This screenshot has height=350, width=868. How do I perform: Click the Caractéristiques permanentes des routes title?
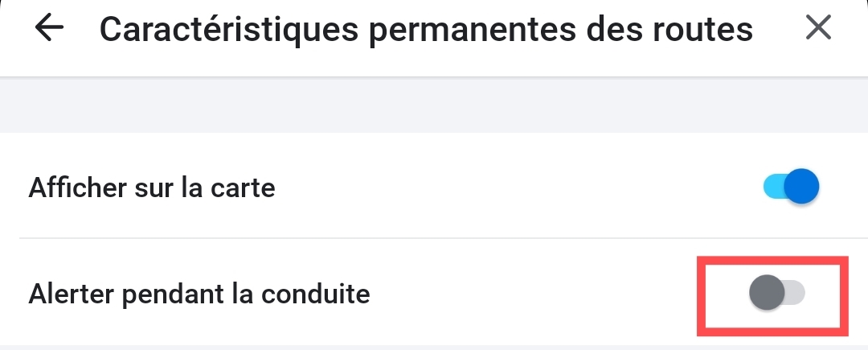click(x=426, y=30)
